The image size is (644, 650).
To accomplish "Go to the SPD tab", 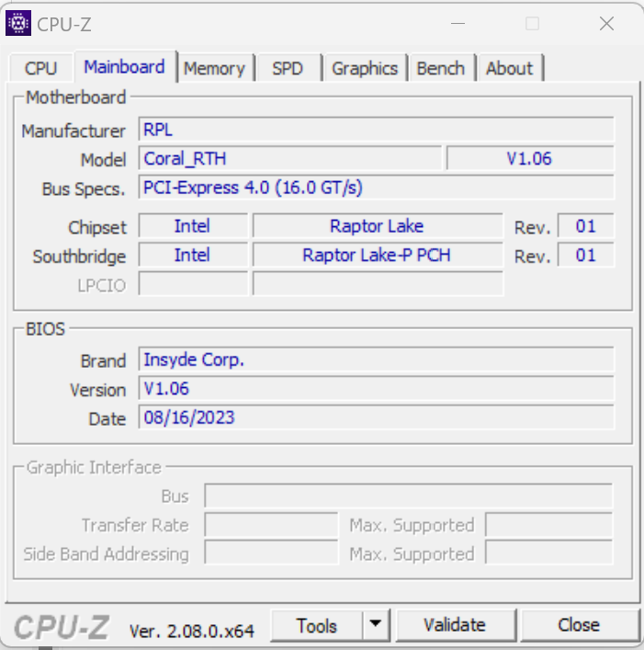I will tap(288, 68).
